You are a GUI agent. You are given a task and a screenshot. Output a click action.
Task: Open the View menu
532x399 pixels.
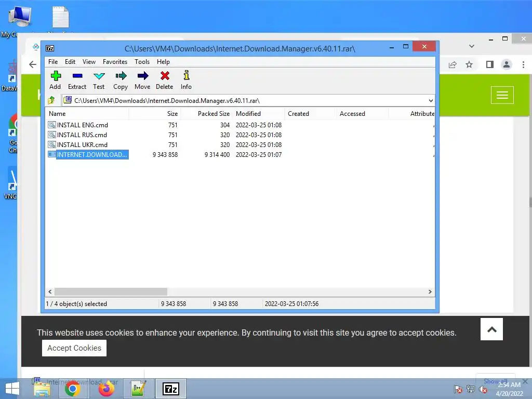click(89, 62)
